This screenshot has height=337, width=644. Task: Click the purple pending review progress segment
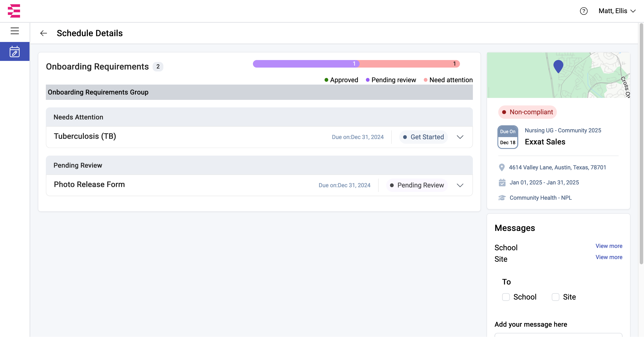coord(306,64)
